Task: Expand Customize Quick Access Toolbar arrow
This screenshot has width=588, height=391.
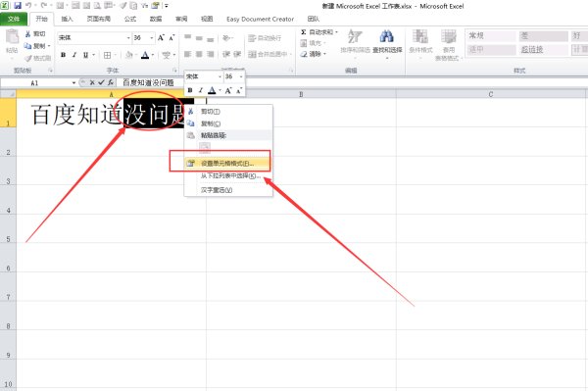Action: [167, 6]
